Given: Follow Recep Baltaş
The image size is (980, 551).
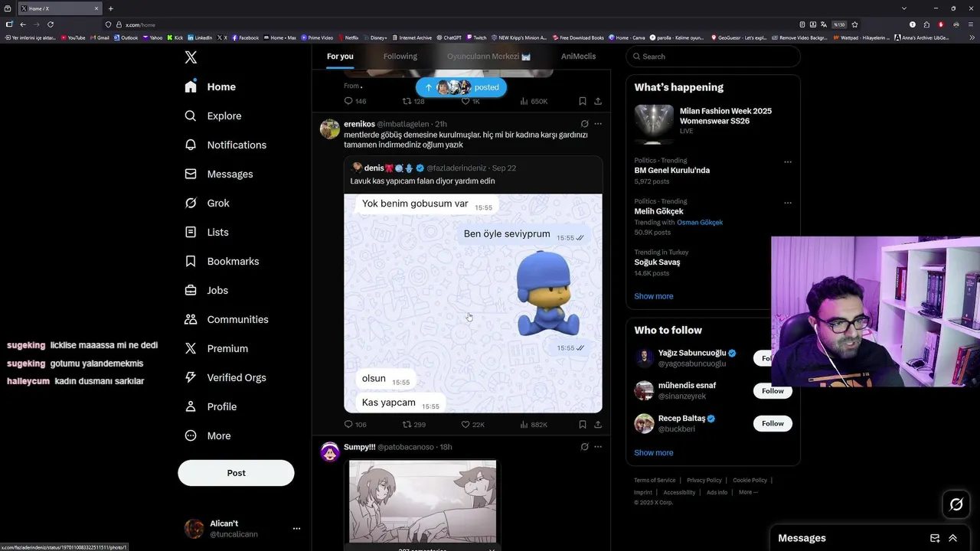Looking at the screenshot, I should tap(773, 423).
